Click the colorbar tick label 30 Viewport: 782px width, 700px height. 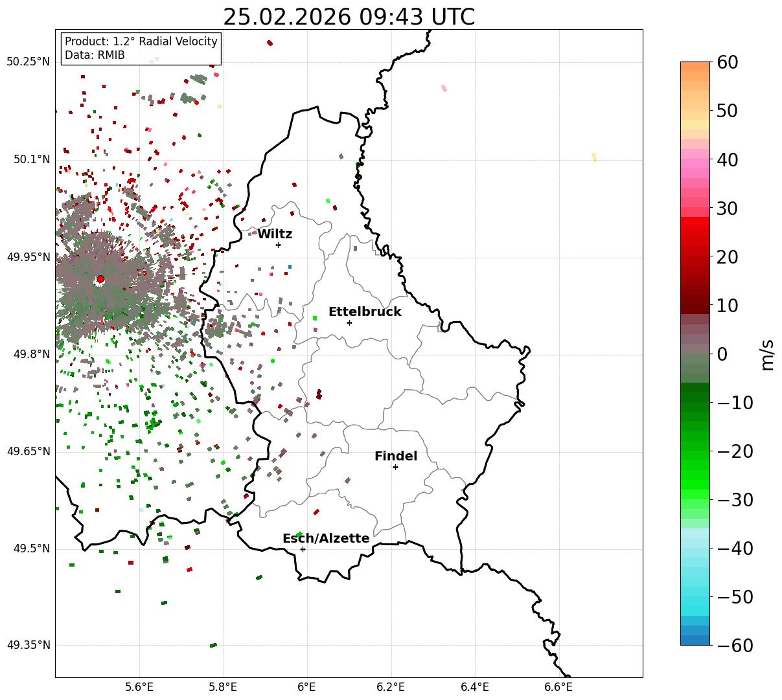pyautogui.click(x=727, y=208)
